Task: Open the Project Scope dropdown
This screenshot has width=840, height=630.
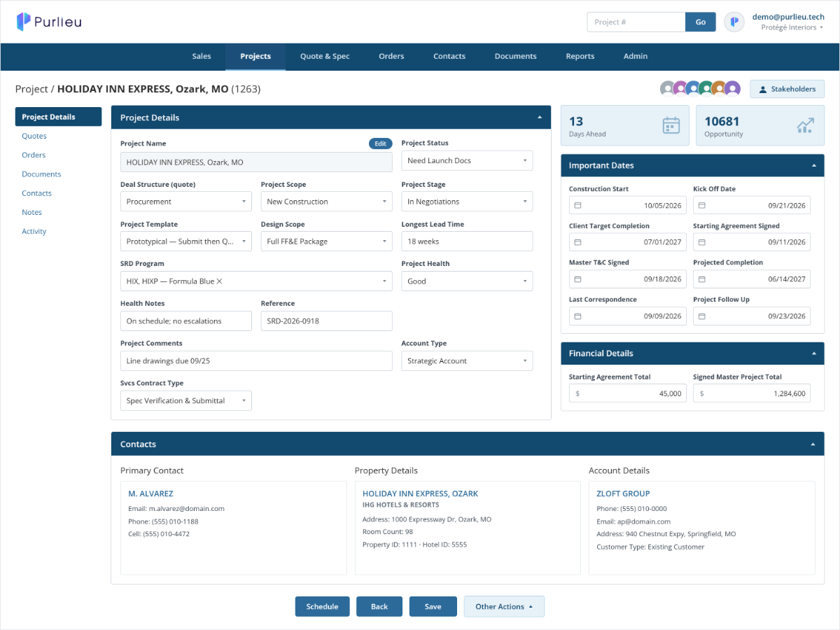Action: pyautogui.click(x=326, y=202)
